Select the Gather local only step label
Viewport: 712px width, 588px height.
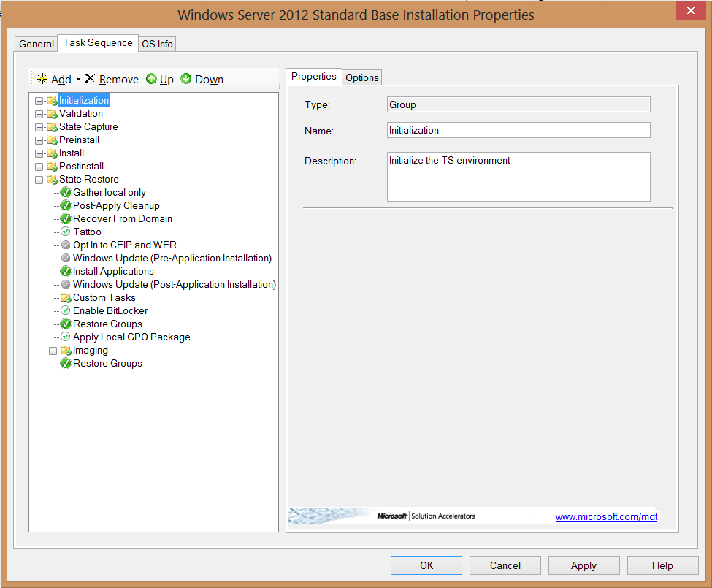tap(110, 193)
